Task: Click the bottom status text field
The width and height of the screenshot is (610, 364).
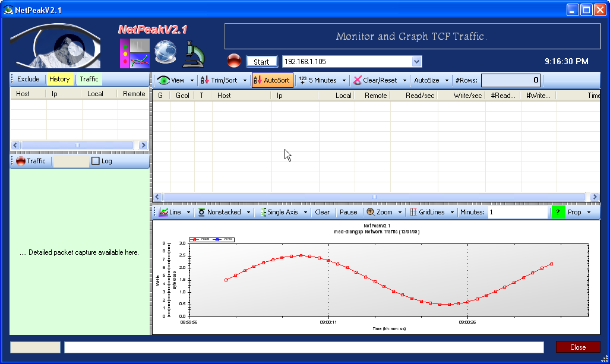Action: point(304,347)
